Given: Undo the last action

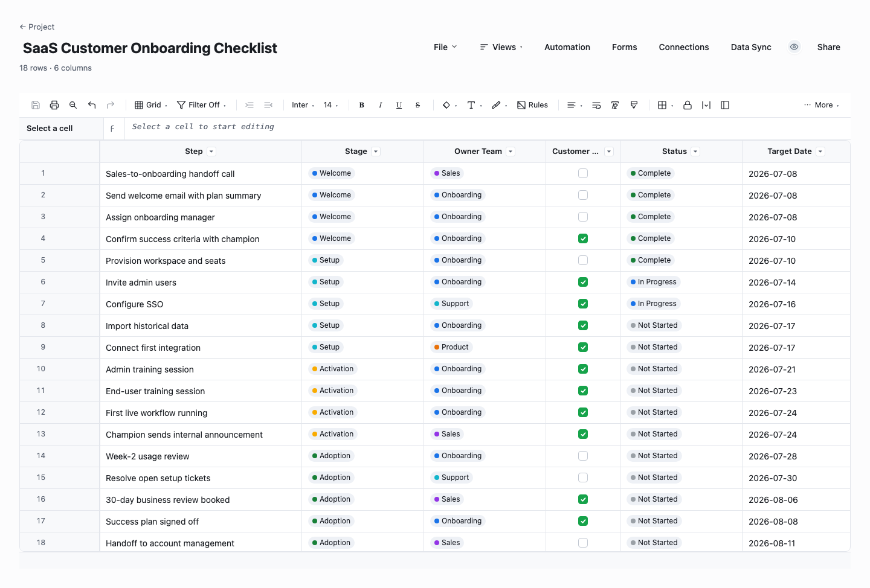Looking at the screenshot, I should click(x=92, y=105).
